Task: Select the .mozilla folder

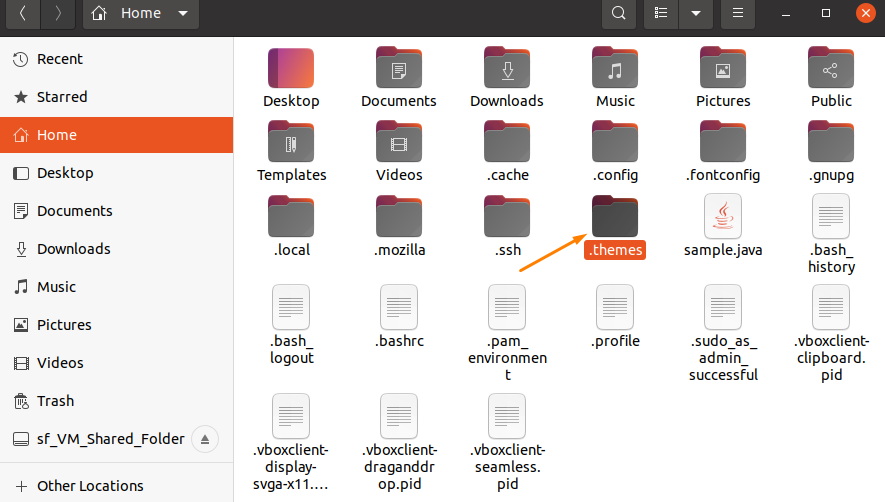Action: click(x=399, y=216)
